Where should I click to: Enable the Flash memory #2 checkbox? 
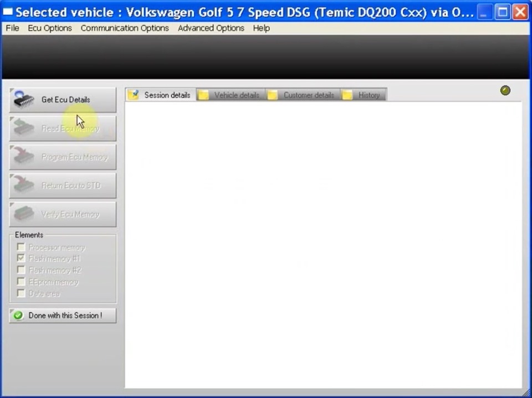click(21, 270)
